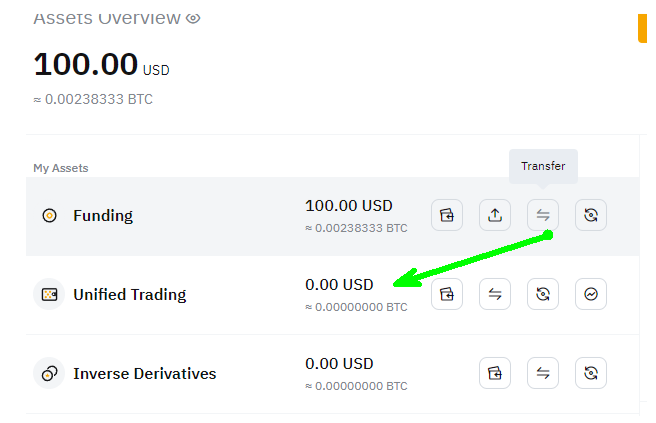Image resolution: width=656 pixels, height=423 pixels.
Task: Open transfer for Unified Trading account
Action: click(495, 294)
